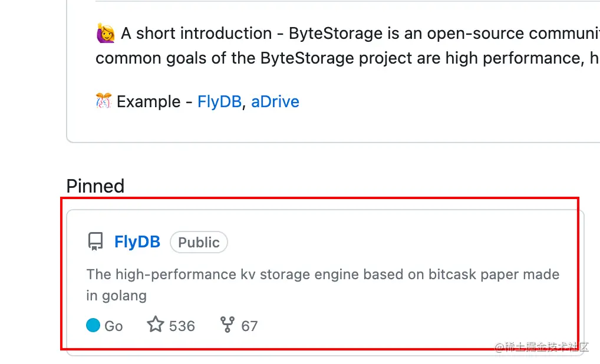Click the "in golang" description line
The width and height of the screenshot is (600, 364).
(x=117, y=295)
